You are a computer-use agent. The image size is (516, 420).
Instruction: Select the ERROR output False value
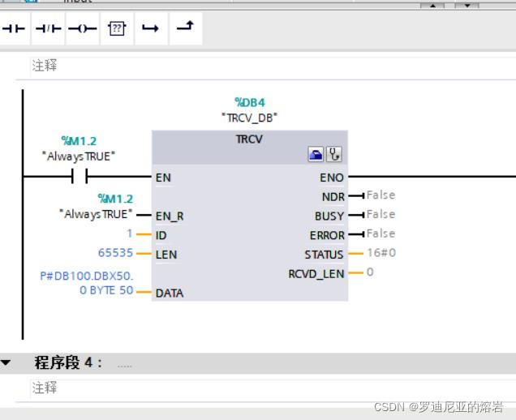[x=381, y=234]
